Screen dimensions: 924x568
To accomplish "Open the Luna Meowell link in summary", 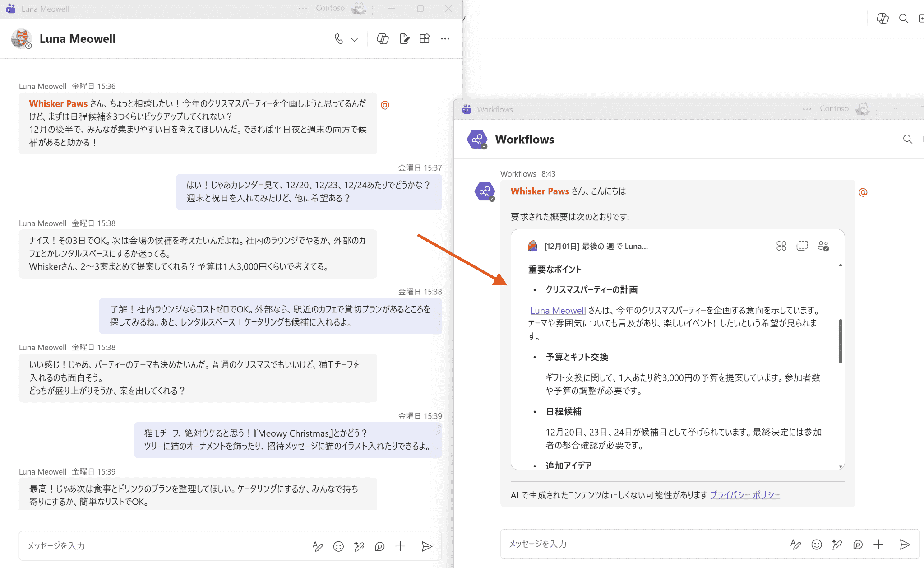I will 558,310.
